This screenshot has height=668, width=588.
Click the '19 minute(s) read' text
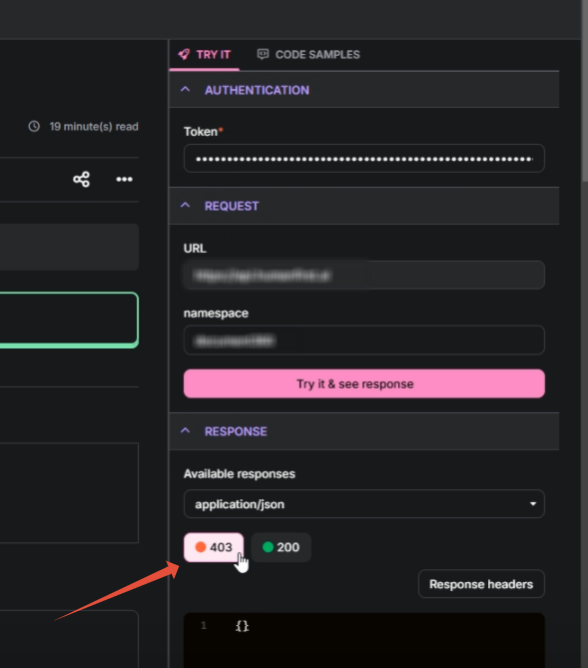coord(94,127)
